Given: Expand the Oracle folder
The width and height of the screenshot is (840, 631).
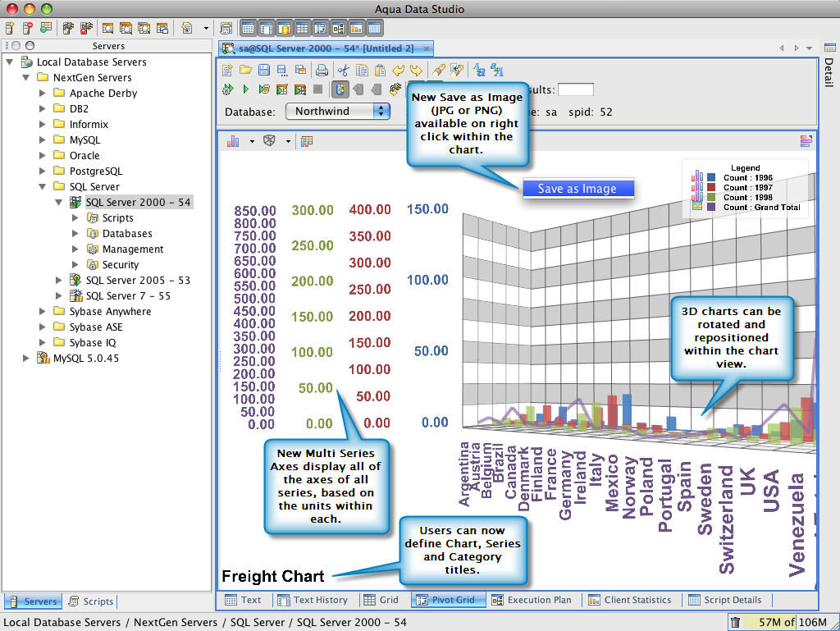Looking at the screenshot, I should point(43,155).
